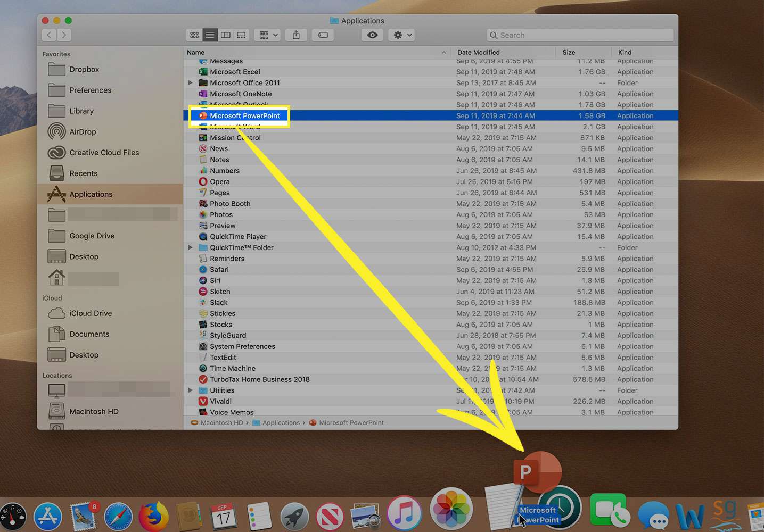The width and height of the screenshot is (764, 532).
Task: Open Documents under iCloud
Action: click(x=110, y=334)
